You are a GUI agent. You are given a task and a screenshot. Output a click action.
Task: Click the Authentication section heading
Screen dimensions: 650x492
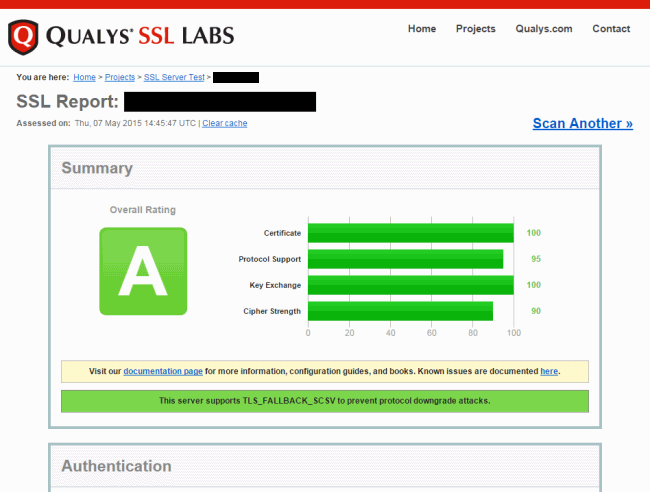(116, 466)
